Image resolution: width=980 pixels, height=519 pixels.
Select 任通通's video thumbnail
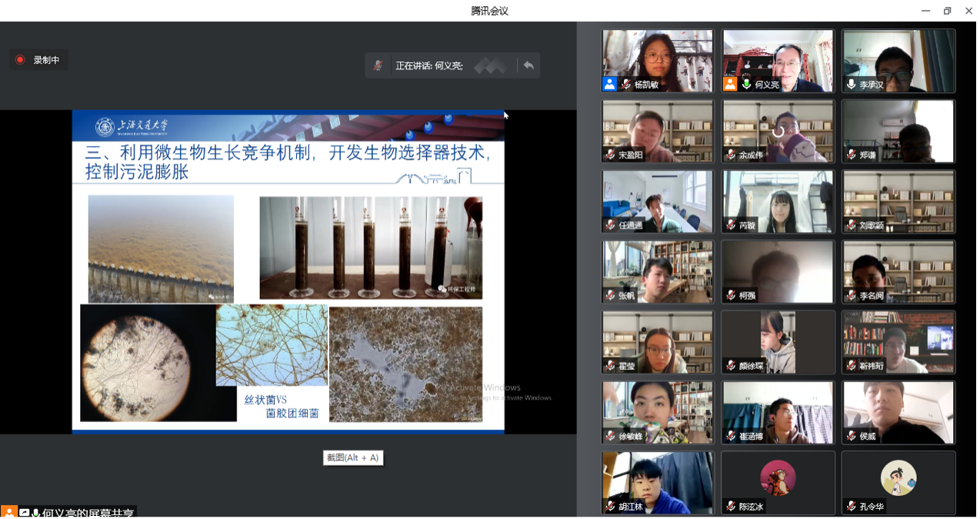pyautogui.click(x=658, y=201)
